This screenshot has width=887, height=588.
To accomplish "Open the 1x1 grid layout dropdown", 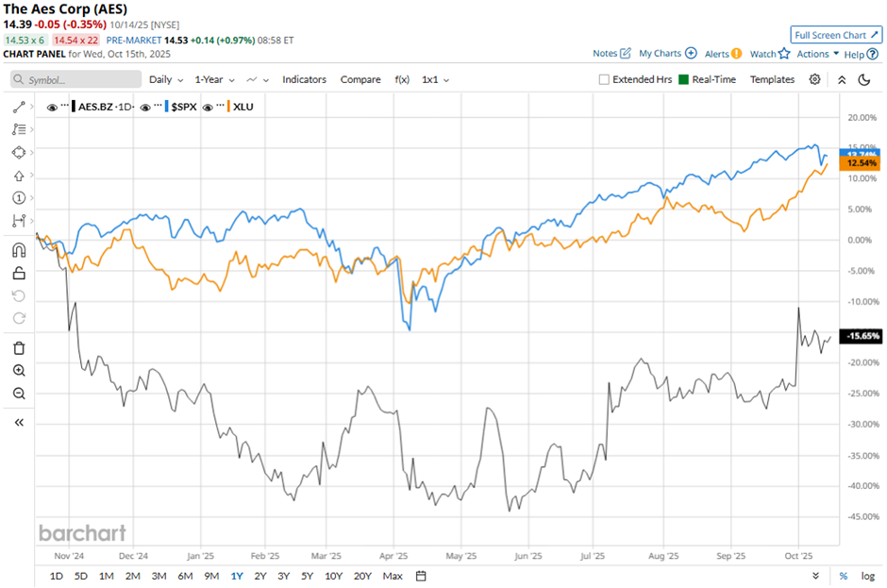I will point(436,80).
